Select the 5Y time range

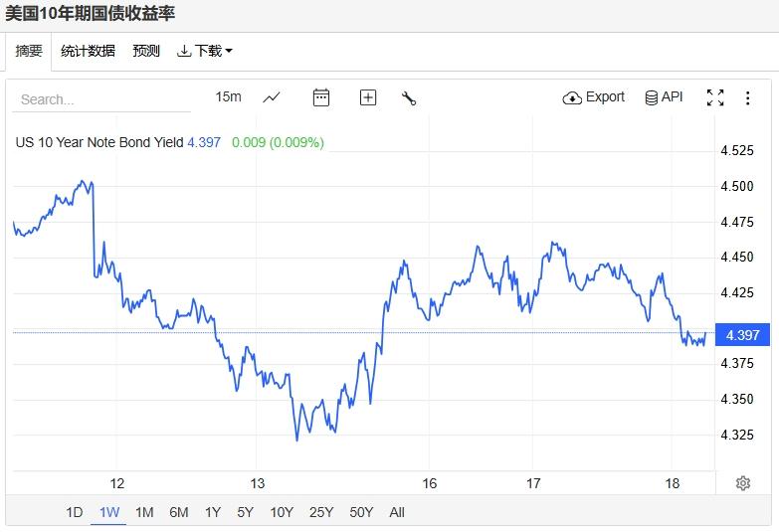pos(245,512)
